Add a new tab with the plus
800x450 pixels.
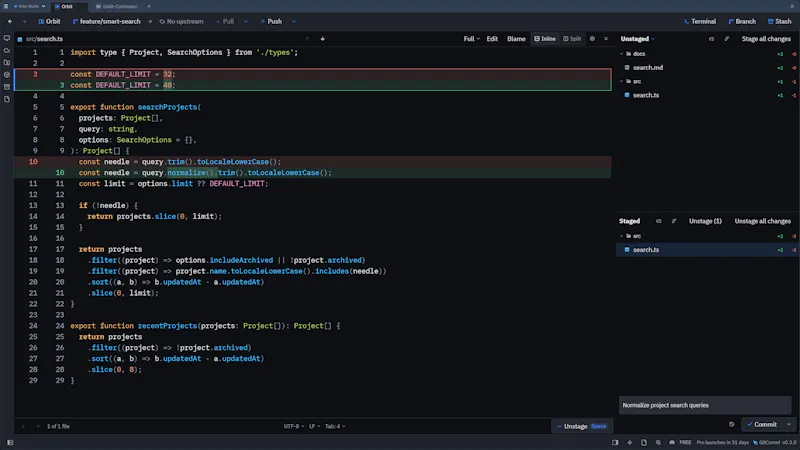coord(149,7)
